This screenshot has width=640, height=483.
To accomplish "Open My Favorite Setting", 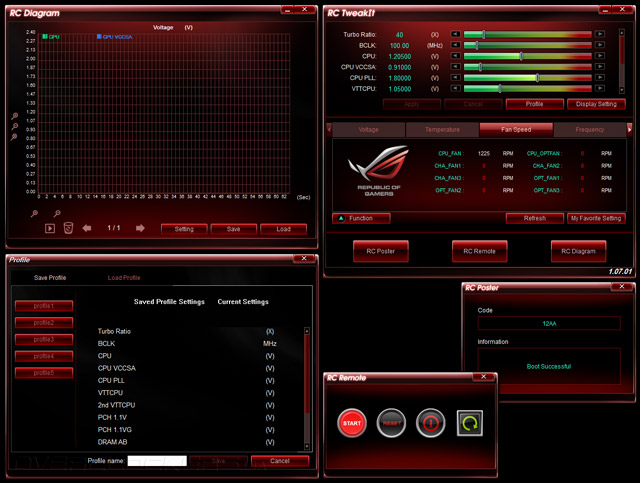I will 596,218.
